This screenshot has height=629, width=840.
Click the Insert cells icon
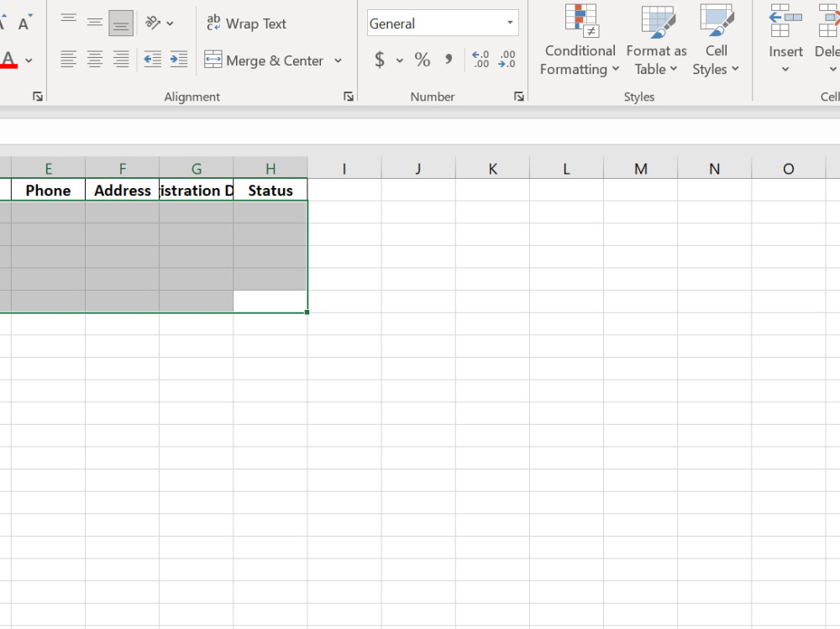[x=785, y=22]
